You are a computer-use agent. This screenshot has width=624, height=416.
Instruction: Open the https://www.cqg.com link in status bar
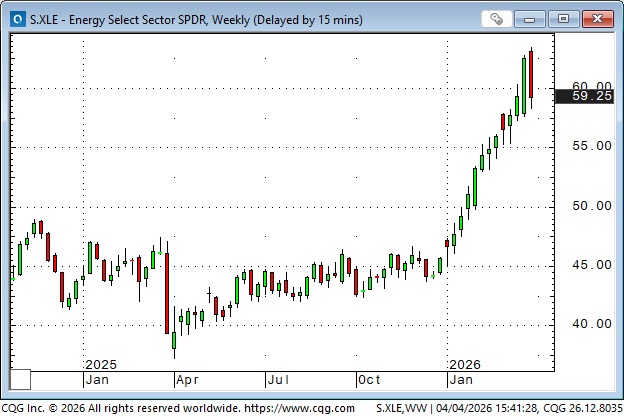[x=299, y=408]
